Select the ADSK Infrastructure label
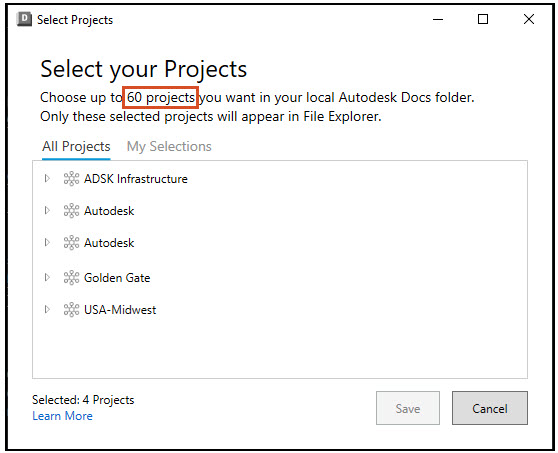The width and height of the screenshot is (558, 453). pos(136,179)
